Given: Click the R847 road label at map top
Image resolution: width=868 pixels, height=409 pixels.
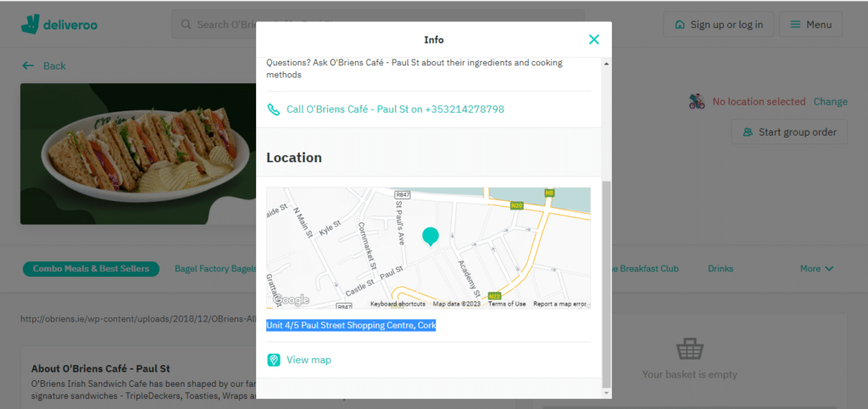Looking at the screenshot, I should click(x=402, y=195).
